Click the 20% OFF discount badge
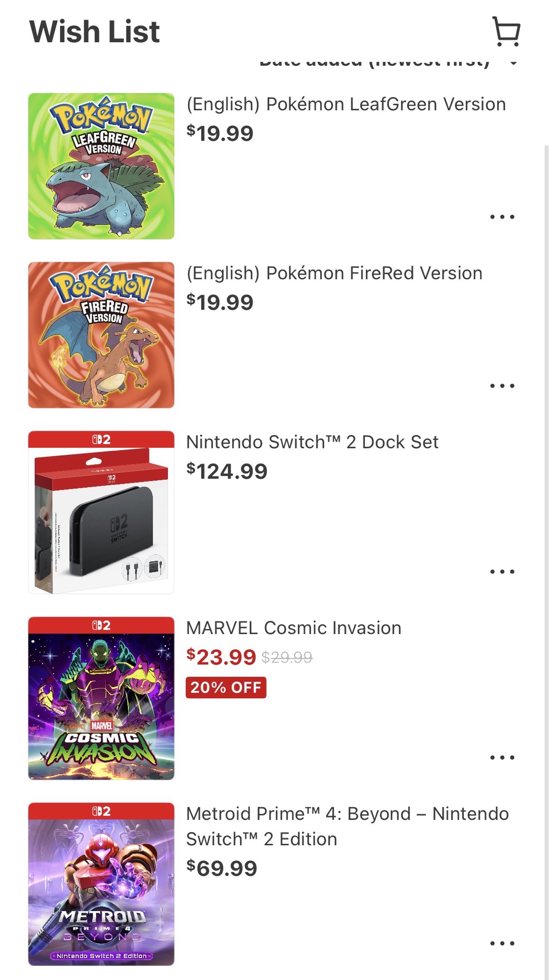 [226, 687]
